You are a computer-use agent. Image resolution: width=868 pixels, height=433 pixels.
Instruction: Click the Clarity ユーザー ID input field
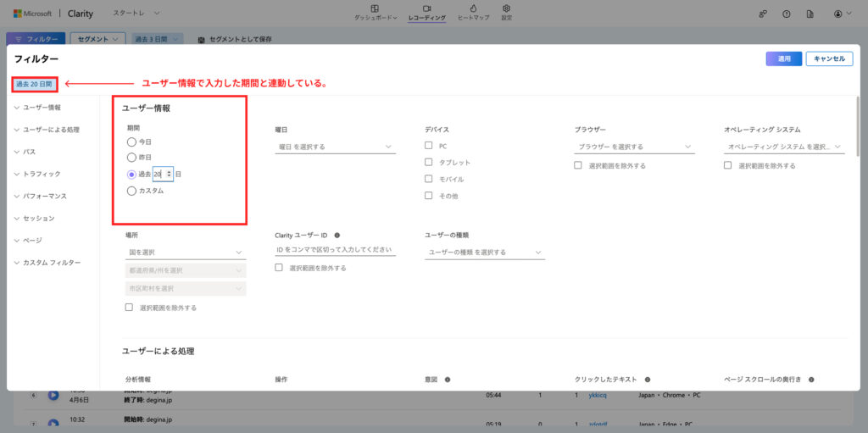pyautogui.click(x=335, y=250)
